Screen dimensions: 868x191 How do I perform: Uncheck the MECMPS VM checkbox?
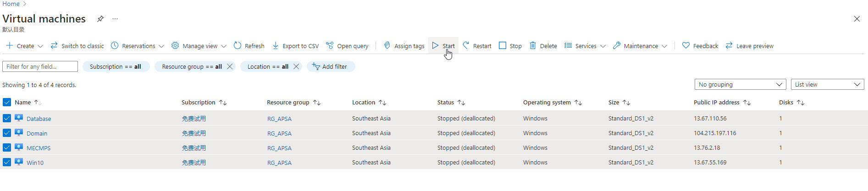pos(7,147)
